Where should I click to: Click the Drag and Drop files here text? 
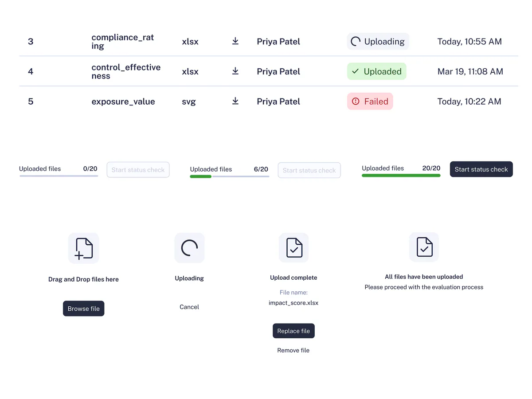click(83, 279)
